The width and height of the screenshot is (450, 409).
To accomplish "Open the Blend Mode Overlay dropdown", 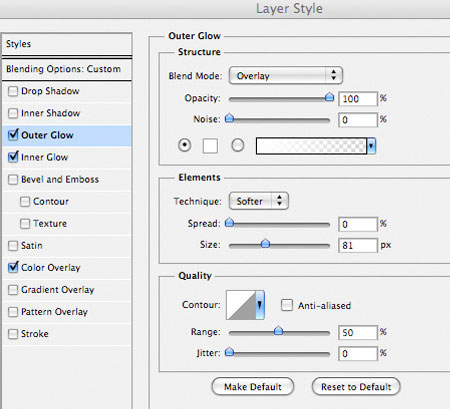I will coord(286,76).
